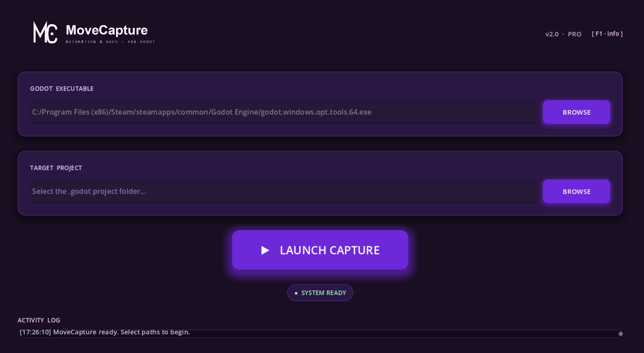This screenshot has width=644, height=353.
Task: Browse for the target project folder
Action: pyautogui.click(x=576, y=192)
